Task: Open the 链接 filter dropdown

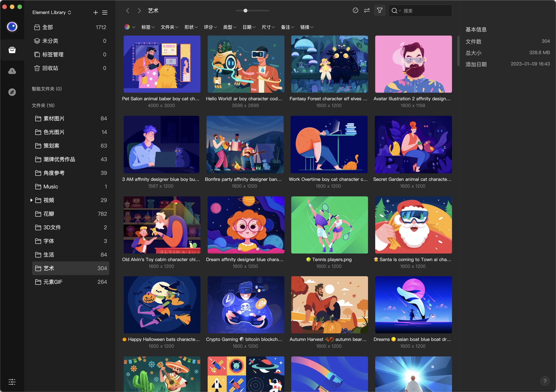Action: (307, 27)
